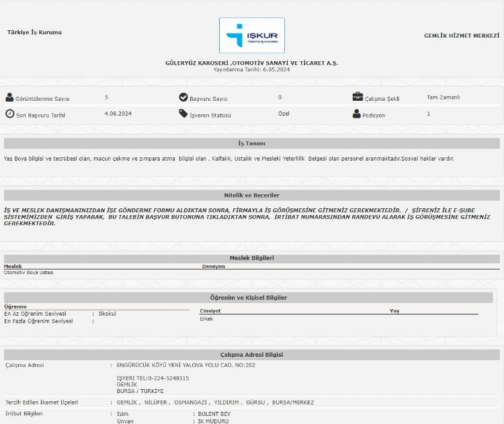This screenshot has height=424, width=504.
Task: Click the contact name BÜLENT BEY
Action: coord(214,413)
